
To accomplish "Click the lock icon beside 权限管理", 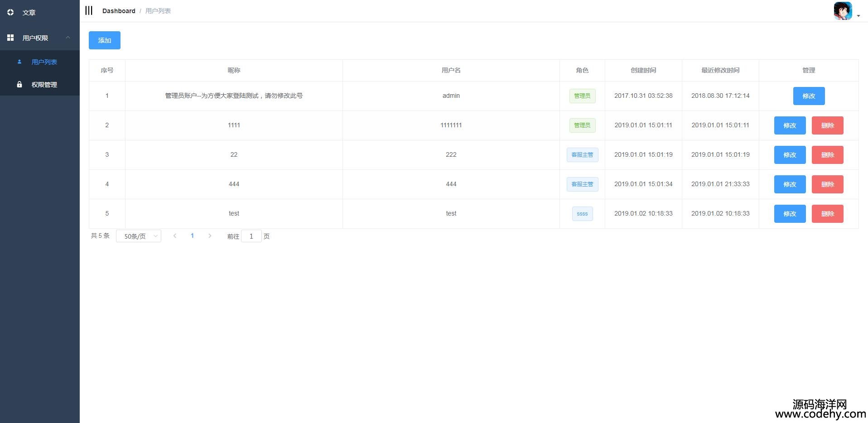I will coord(19,85).
